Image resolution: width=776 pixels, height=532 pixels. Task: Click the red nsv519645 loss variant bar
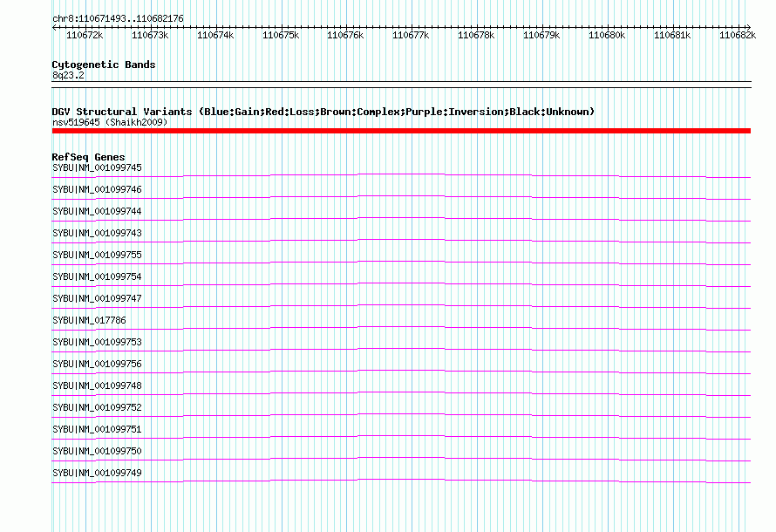coord(401,131)
